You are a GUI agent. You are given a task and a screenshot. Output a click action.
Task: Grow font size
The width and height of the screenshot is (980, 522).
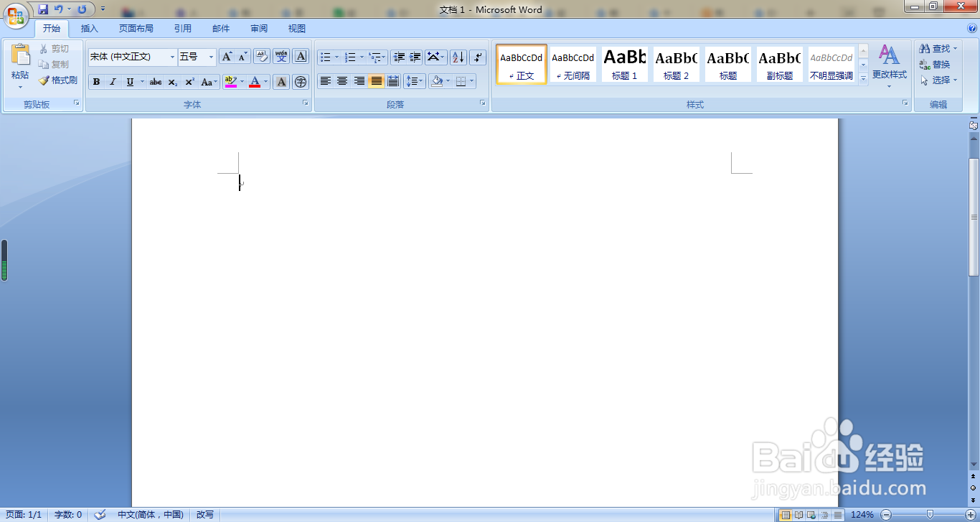click(227, 57)
